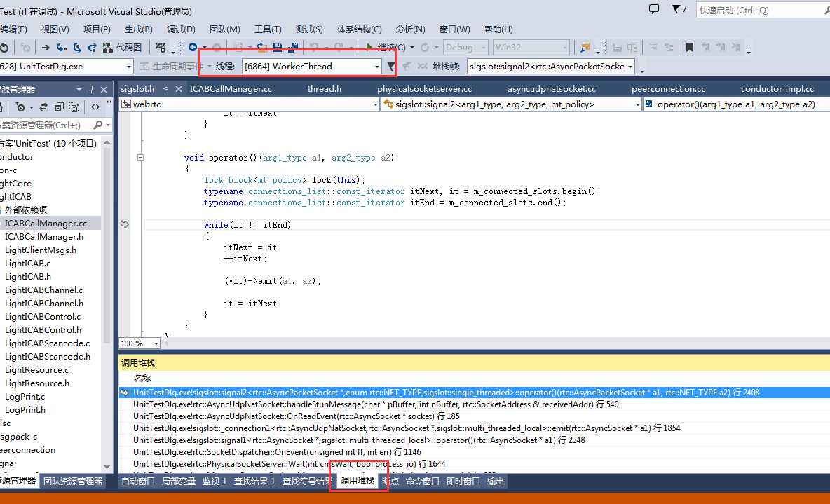Image resolution: width=830 pixels, height=504 pixels.
Task: Click the pin icon of Solution Explorer panel
Action: pyautogui.click(x=91, y=90)
